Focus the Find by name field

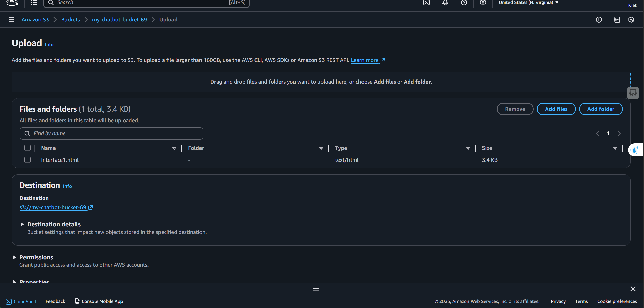115,133
